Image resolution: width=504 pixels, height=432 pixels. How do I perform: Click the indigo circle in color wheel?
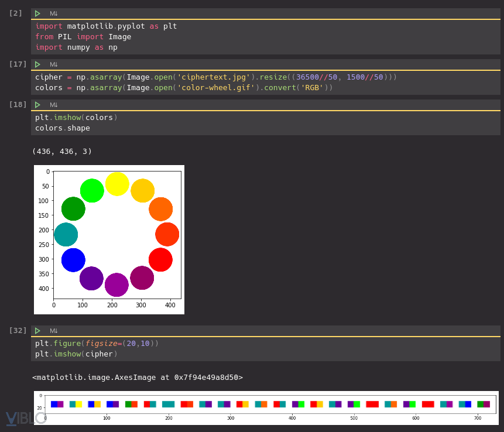click(91, 279)
